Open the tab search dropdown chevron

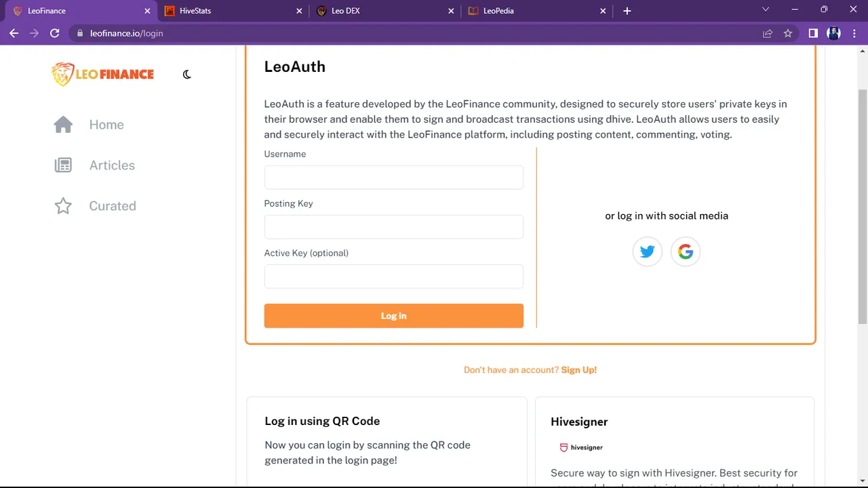(x=766, y=9)
